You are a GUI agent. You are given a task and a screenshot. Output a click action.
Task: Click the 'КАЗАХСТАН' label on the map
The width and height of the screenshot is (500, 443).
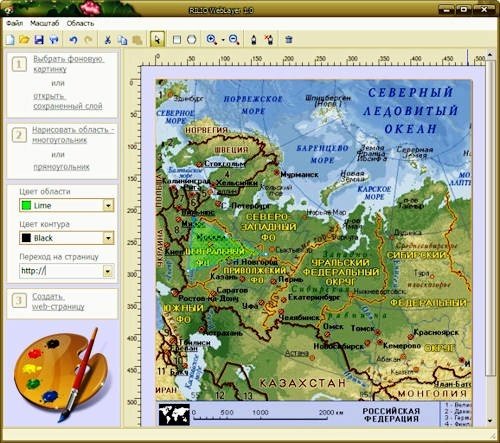[303, 383]
